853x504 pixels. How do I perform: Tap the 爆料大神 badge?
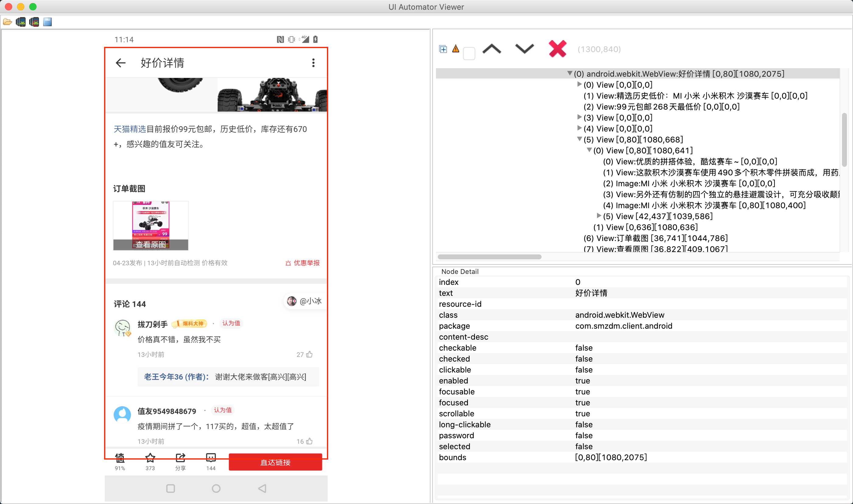(190, 323)
